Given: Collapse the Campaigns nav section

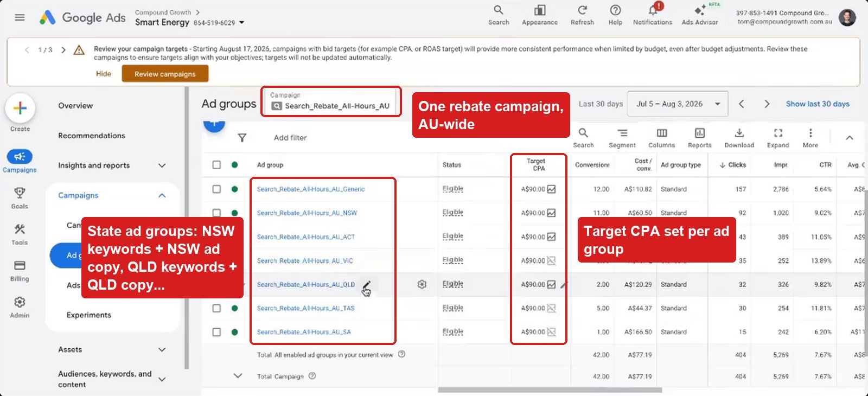Looking at the screenshot, I should click(162, 195).
